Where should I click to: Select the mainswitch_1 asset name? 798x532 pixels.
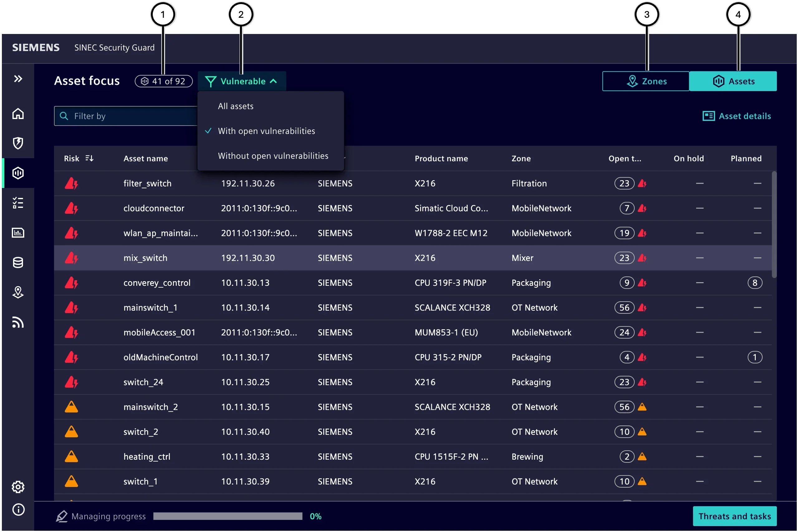pos(150,308)
